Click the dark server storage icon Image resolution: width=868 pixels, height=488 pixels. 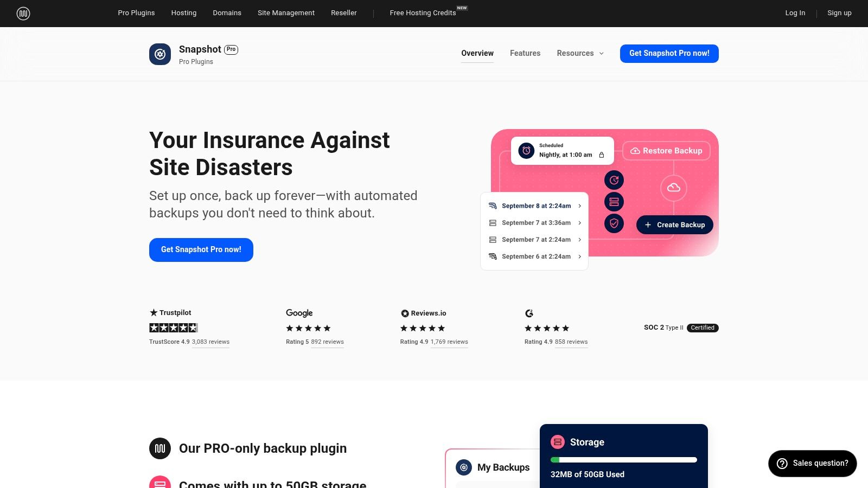pos(614,202)
